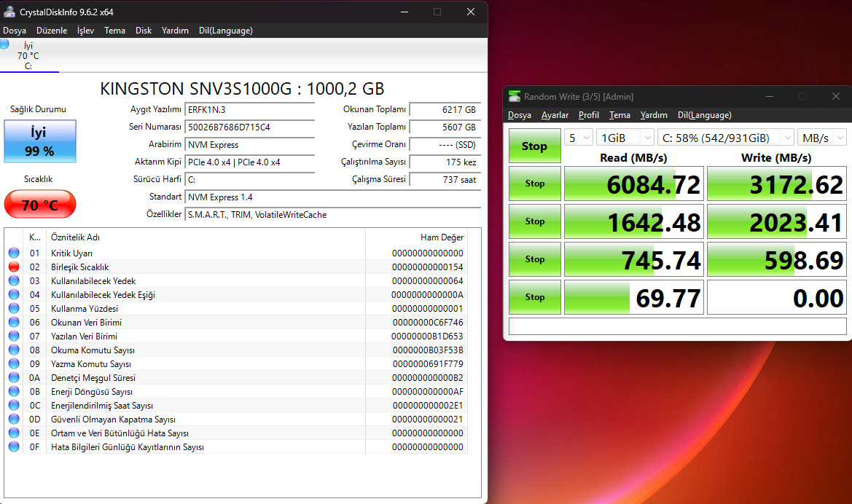Click the Aygıt Yazılımı field ERFK1N.3
This screenshot has width=852, height=504.
(x=249, y=110)
